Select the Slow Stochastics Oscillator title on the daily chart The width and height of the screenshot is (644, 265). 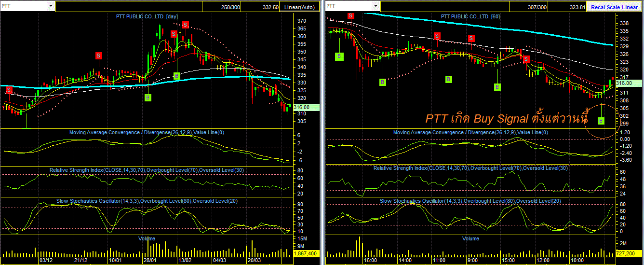[x=147, y=201]
